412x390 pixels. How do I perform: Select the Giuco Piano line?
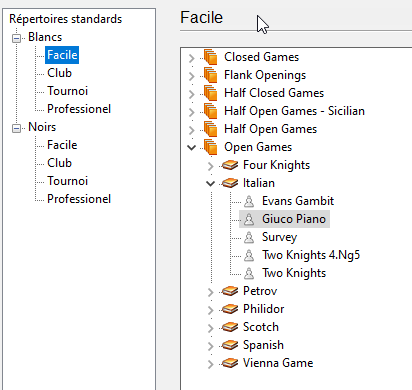click(x=284, y=219)
